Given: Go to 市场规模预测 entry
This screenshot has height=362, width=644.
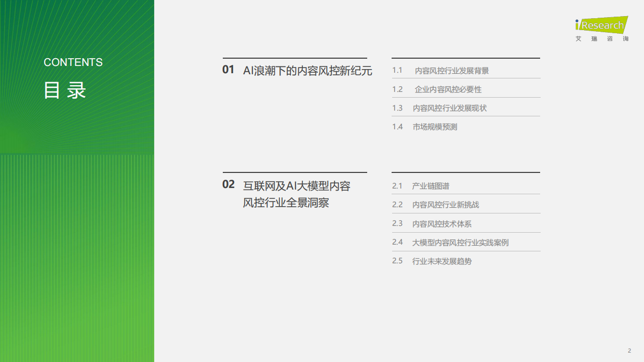Looking at the screenshot, I should coord(435,127).
